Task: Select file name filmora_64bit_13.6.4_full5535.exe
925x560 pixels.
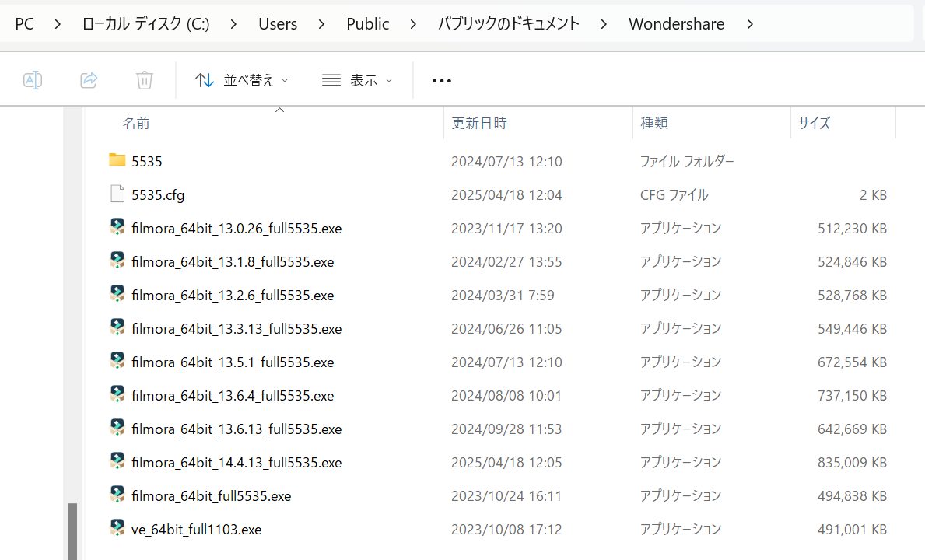Action: pos(233,396)
